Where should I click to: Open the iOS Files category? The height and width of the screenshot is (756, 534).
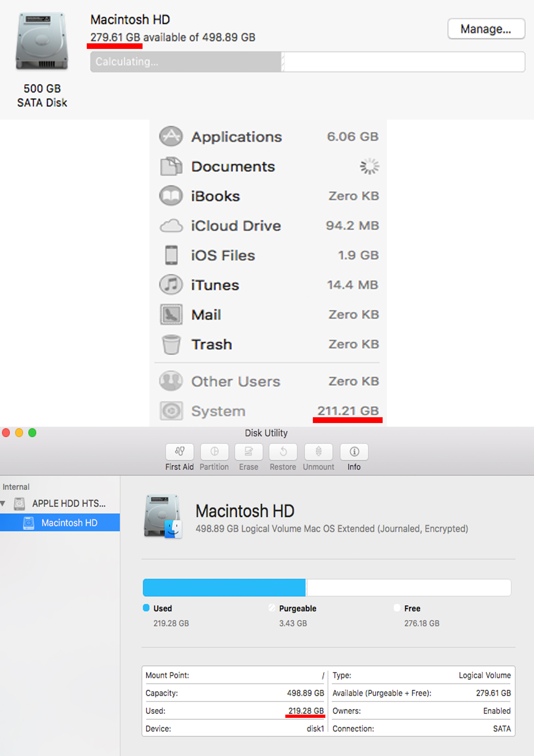coord(223,256)
